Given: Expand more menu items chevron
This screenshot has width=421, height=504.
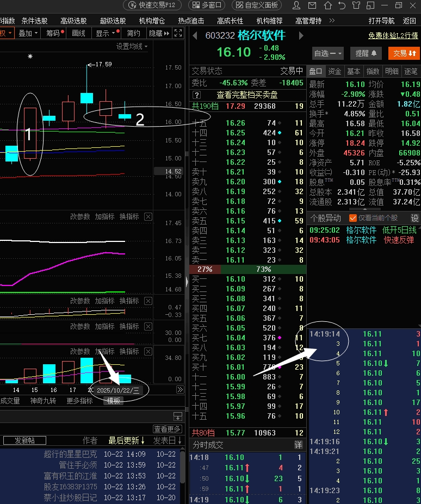Looking at the screenshot, I should [x=332, y=21].
